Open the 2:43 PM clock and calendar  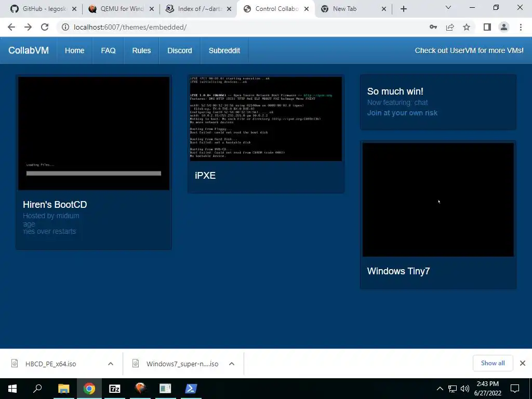487,389
